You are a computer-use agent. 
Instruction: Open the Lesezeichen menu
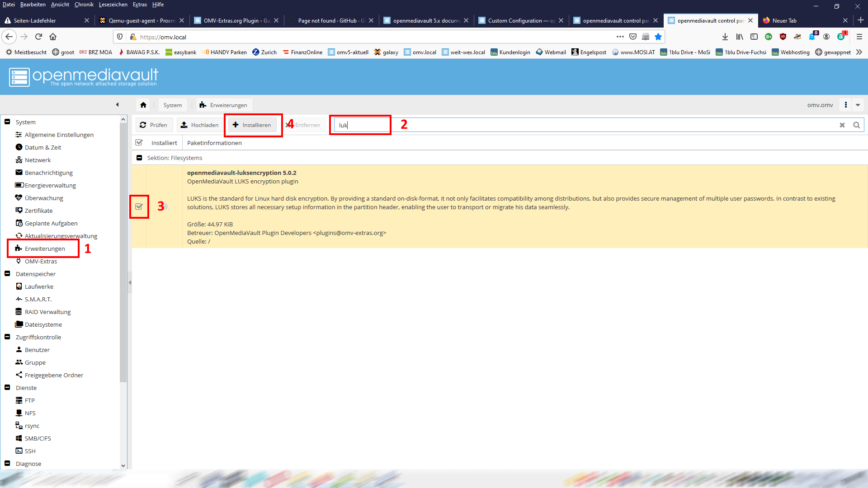(113, 5)
